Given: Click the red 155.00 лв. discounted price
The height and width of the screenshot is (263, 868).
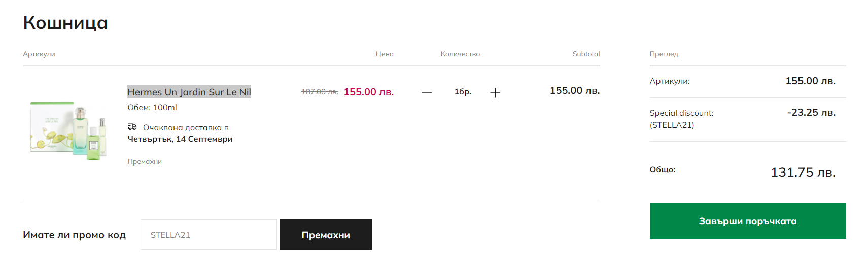Looking at the screenshot, I should coord(369,92).
